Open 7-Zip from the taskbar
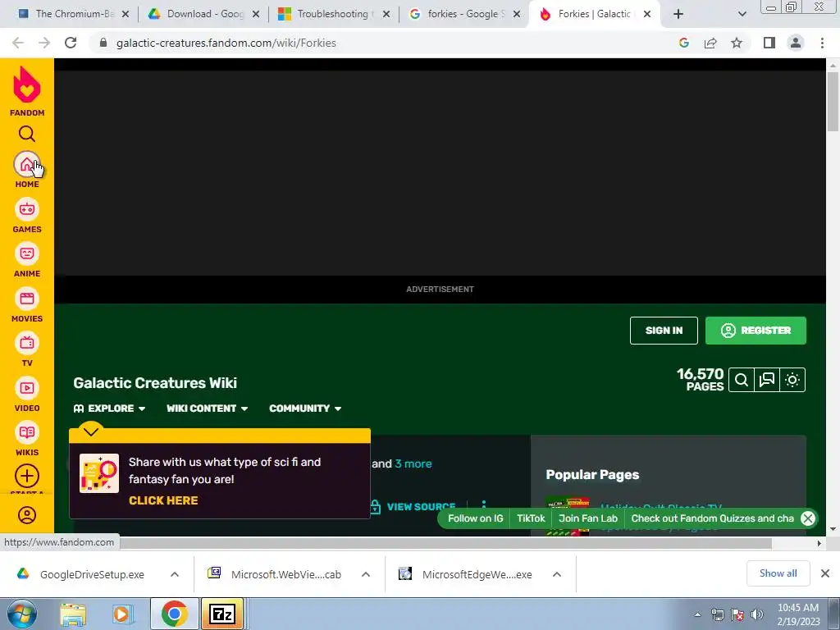Image resolution: width=840 pixels, height=630 pixels. 222,614
